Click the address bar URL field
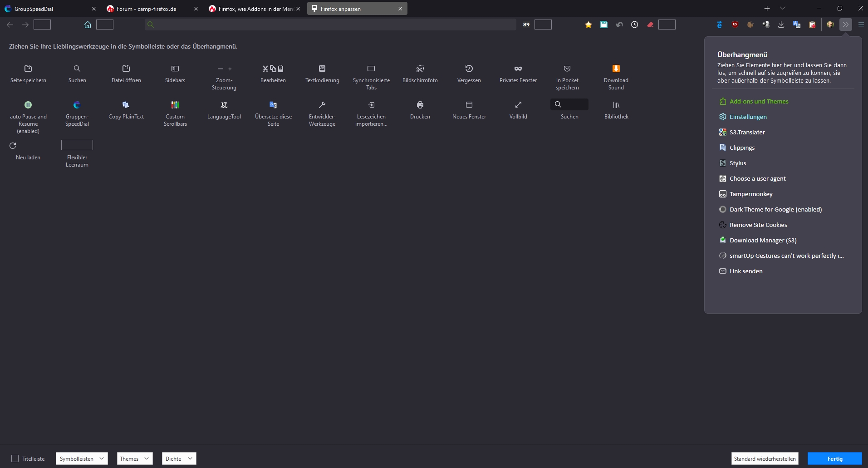This screenshot has width=868, height=468. tap(331, 25)
